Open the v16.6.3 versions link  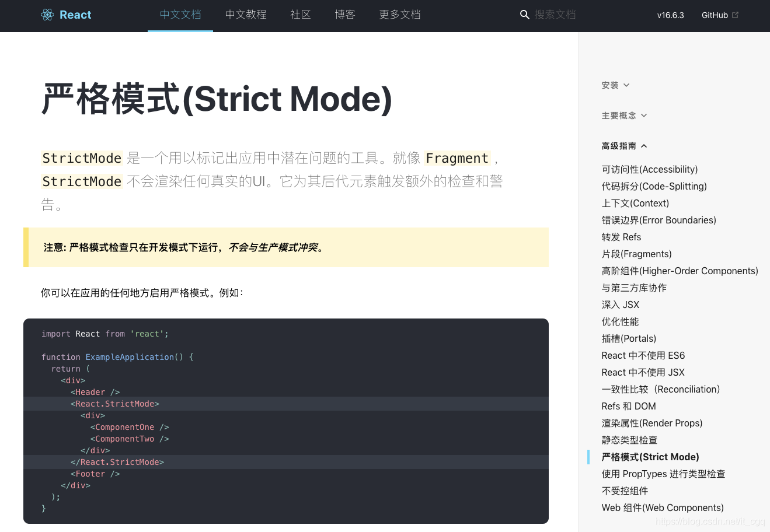(670, 15)
